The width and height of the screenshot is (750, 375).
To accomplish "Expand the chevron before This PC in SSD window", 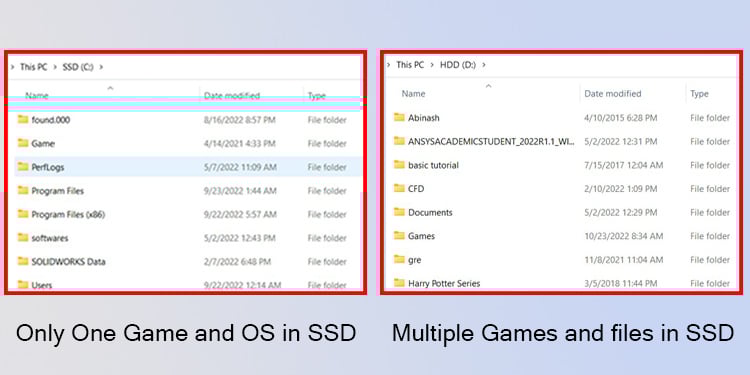I will click(x=12, y=67).
